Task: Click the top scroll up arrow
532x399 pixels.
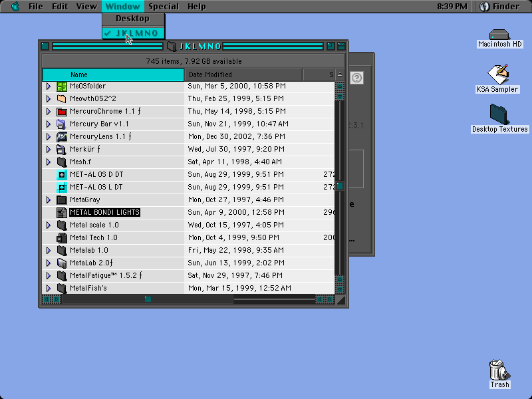Action: tap(340, 86)
